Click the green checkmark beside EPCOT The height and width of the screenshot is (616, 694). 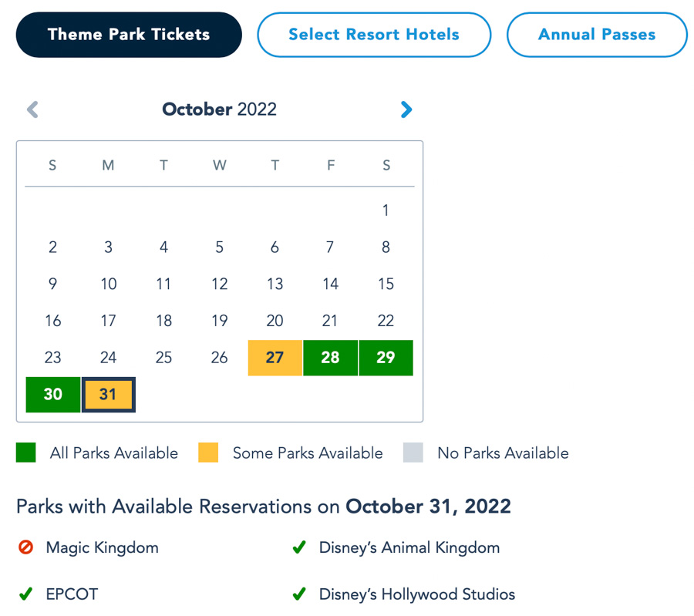pyautogui.click(x=25, y=594)
